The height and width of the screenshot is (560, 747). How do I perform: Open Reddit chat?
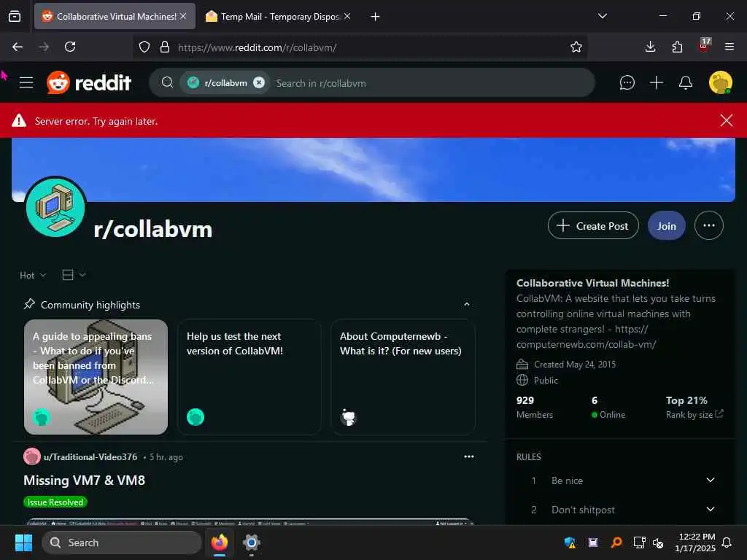pos(627,82)
